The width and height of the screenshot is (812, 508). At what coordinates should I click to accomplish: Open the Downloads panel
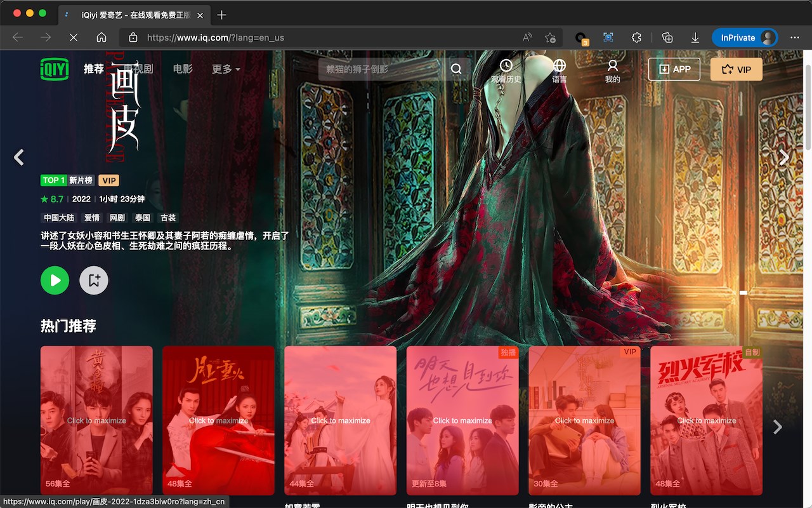(695, 37)
